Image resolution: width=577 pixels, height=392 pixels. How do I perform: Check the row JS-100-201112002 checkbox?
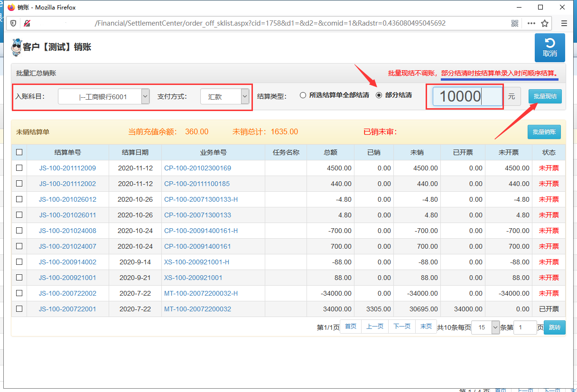pos(19,184)
